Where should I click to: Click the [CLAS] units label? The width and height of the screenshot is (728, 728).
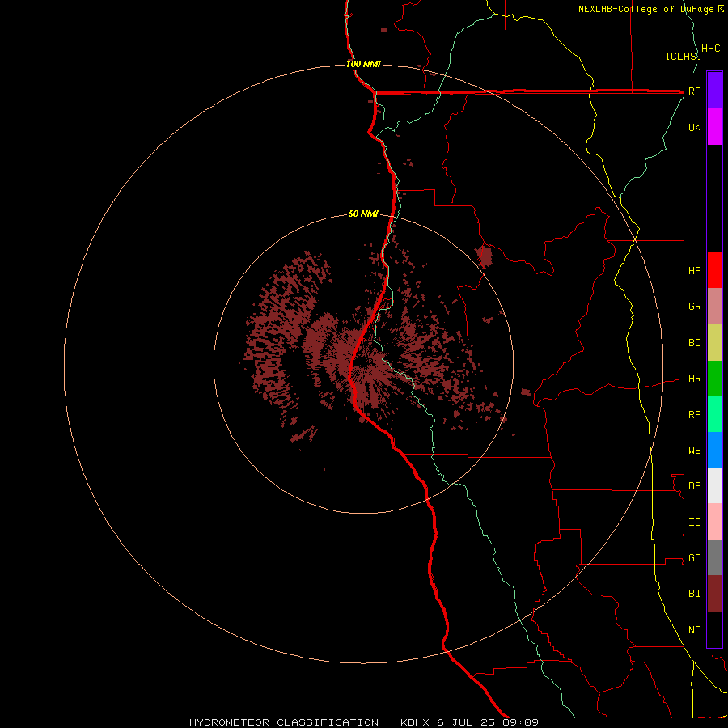pos(684,56)
